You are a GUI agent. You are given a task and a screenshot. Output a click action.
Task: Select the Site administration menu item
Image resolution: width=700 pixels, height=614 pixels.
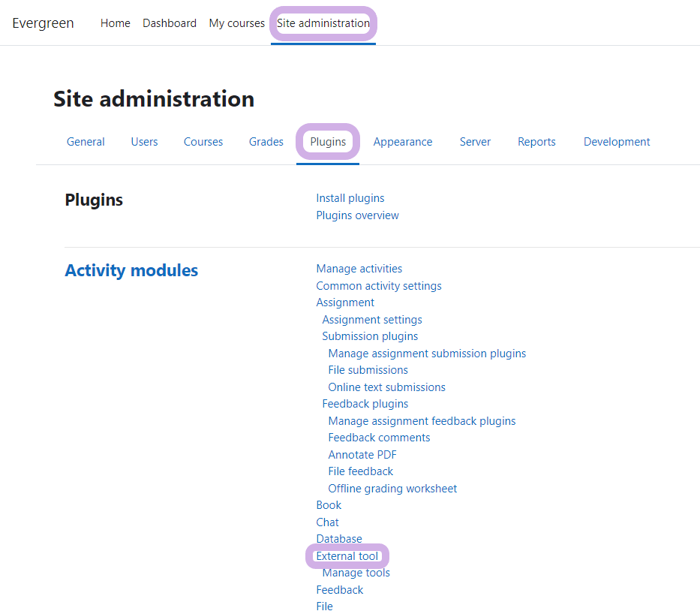323,23
